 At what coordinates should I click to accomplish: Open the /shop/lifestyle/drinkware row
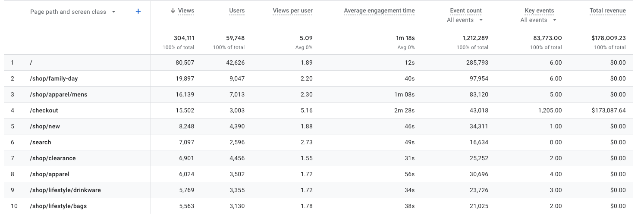pos(65,190)
